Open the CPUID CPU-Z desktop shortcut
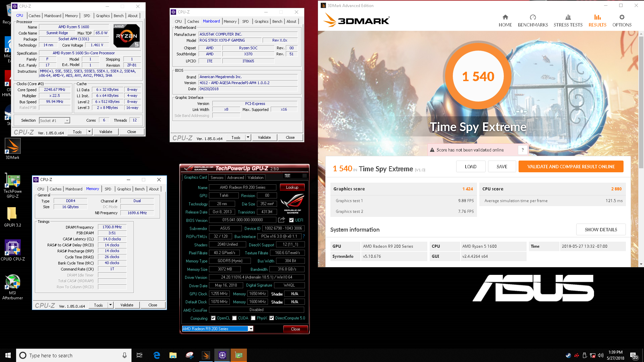 12,250
